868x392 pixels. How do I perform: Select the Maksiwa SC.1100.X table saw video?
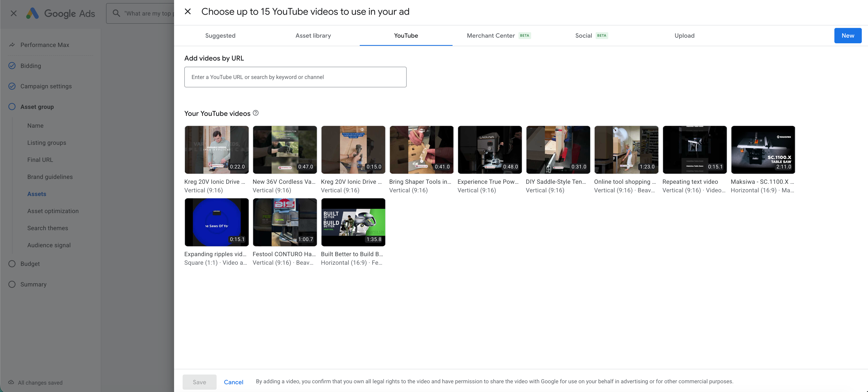(x=763, y=150)
